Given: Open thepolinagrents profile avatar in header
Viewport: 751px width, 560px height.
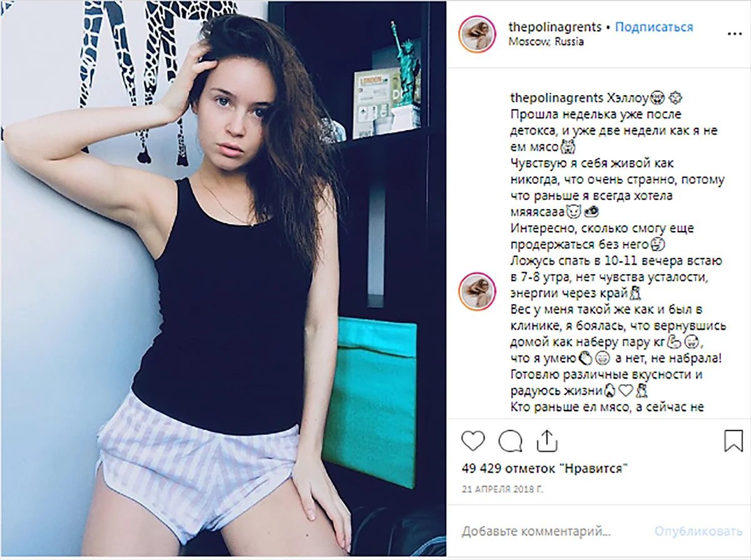Looking at the screenshot, I should (477, 34).
